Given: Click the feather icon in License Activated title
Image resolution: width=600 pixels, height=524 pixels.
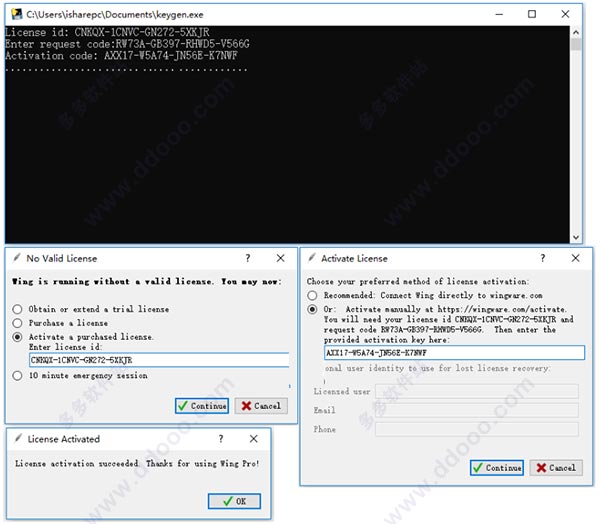Looking at the screenshot, I should click(x=18, y=438).
